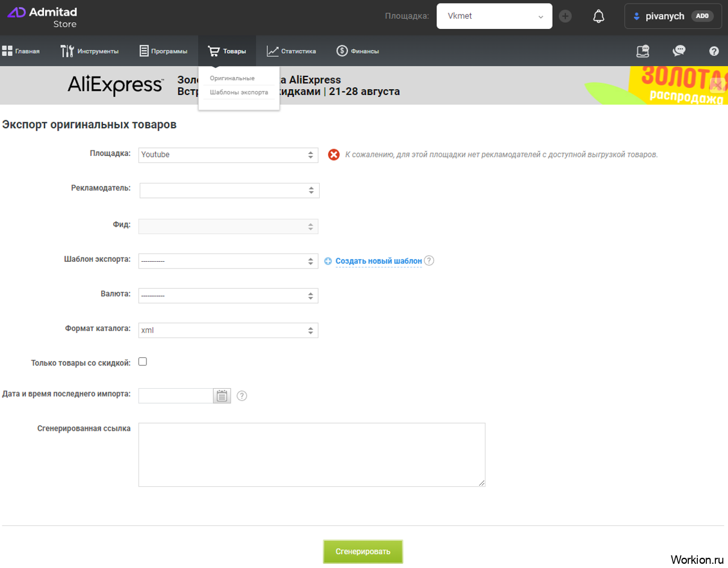Open the Финансы menu
This screenshot has height=568, width=728.
358,51
